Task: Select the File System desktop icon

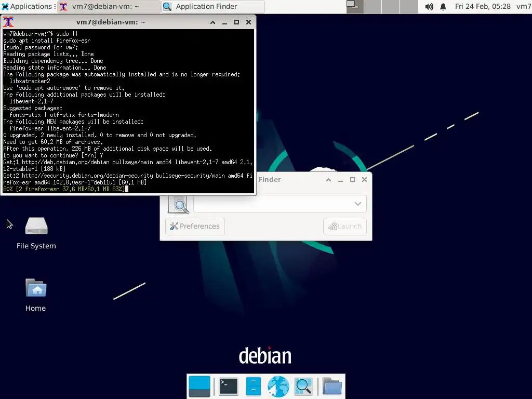Action: click(x=36, y=226)
